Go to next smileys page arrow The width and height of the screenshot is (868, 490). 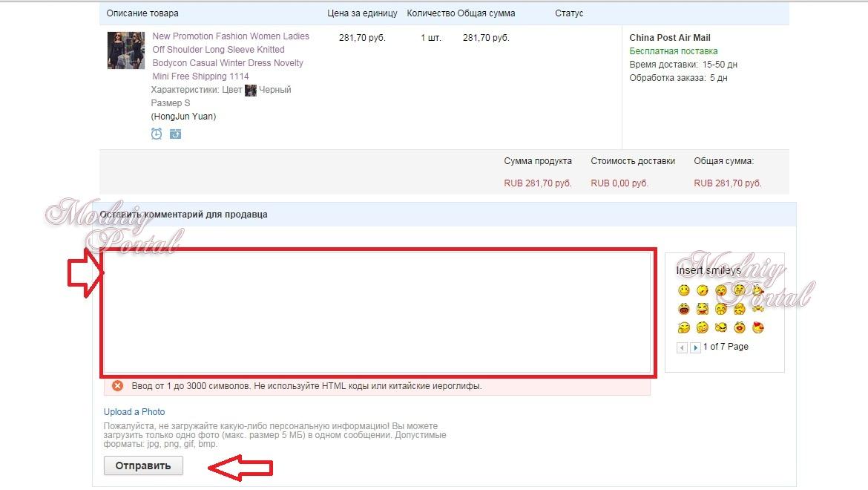tap(695, 347)
